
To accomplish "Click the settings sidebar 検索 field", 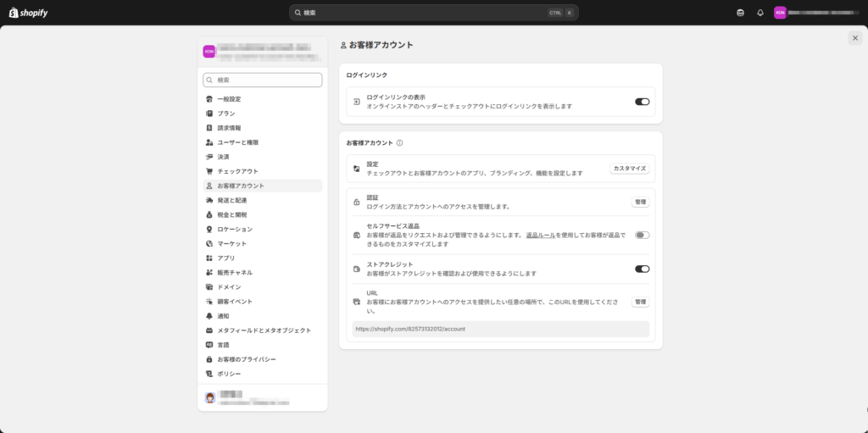I will 263,80.
